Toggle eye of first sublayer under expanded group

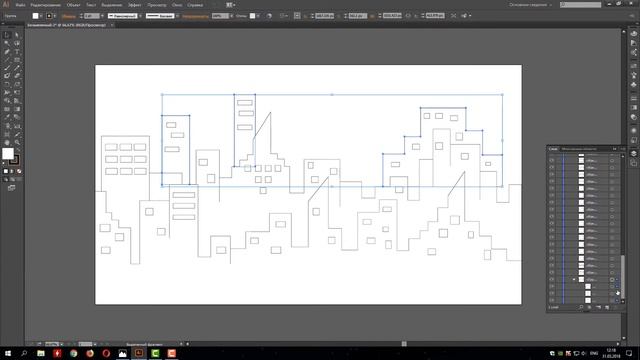552,287
